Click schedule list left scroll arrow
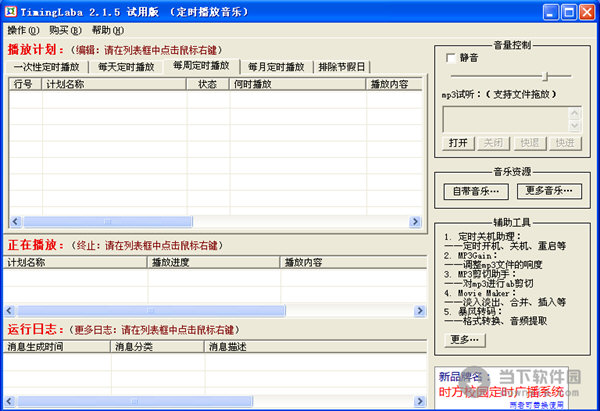The image size is (600, 411). [16, 222]
